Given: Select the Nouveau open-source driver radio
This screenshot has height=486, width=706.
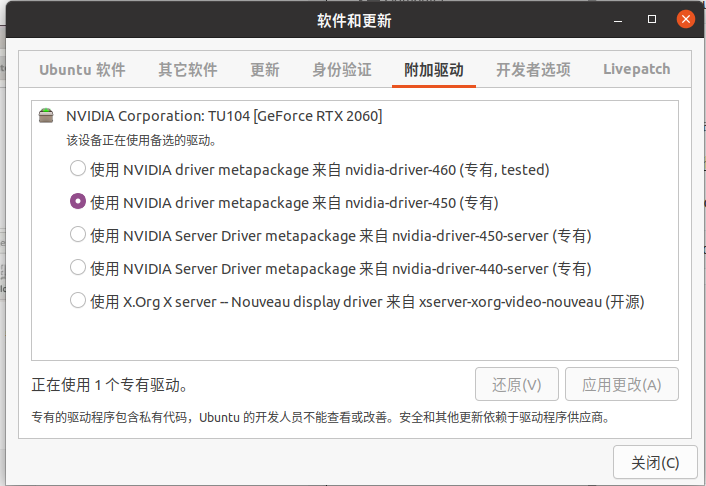Looking at the screenshot, I should coord(78,300).
